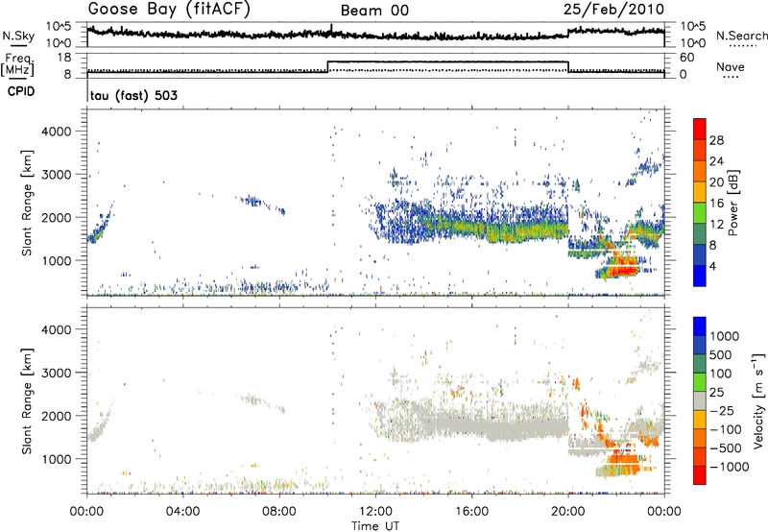Click the velocity colorbar value '-1000'
The height and width of the screenshot is (532, 768).
click(730, 467)
